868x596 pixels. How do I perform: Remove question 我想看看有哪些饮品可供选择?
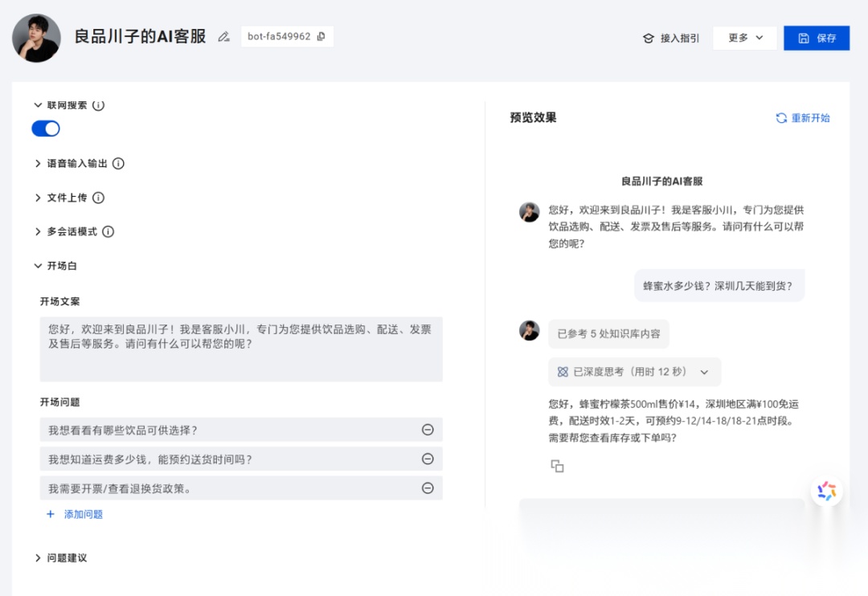[428, 430]
